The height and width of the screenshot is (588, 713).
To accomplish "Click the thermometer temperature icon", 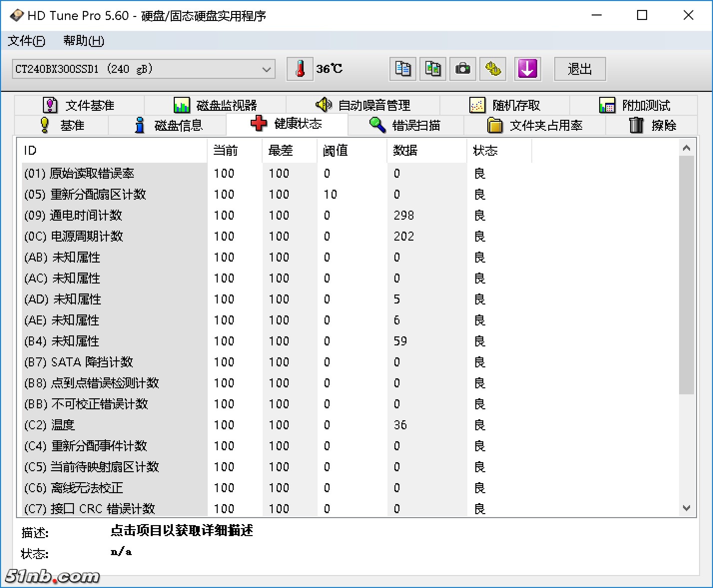I will point(300,69).
